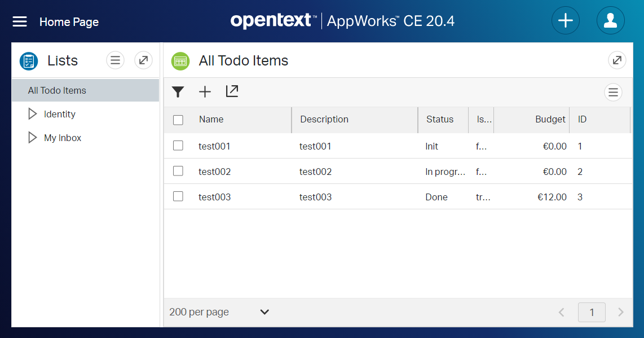This screenshot has width=644, height=338.
Task: Click the Lists panel checklist icon
Action: click(x=29, y=61)
